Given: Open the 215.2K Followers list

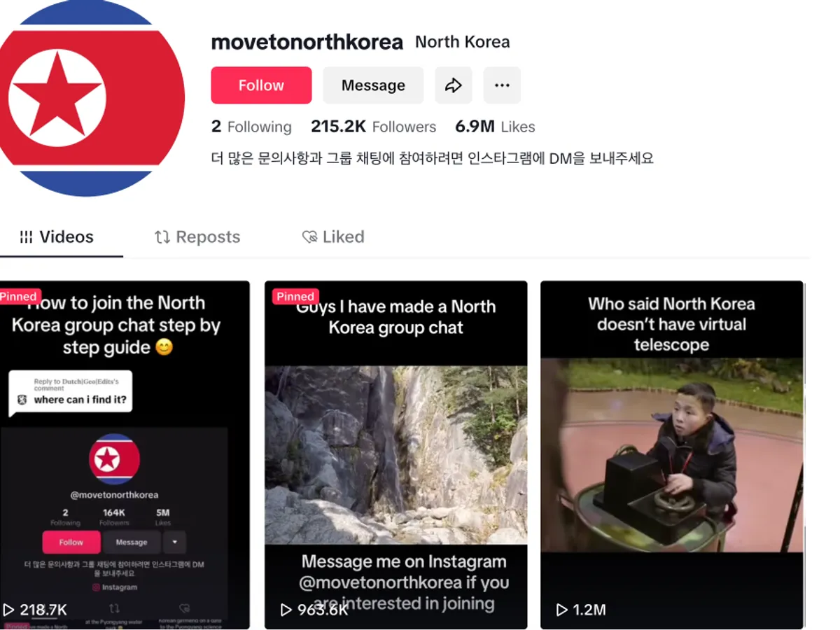Looking at the screenshot, I should 373,127.
